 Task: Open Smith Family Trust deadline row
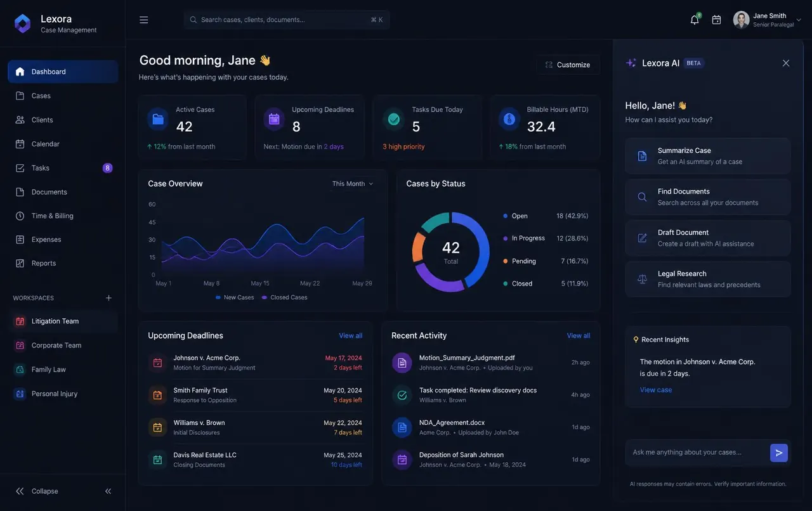coord(255,396)
